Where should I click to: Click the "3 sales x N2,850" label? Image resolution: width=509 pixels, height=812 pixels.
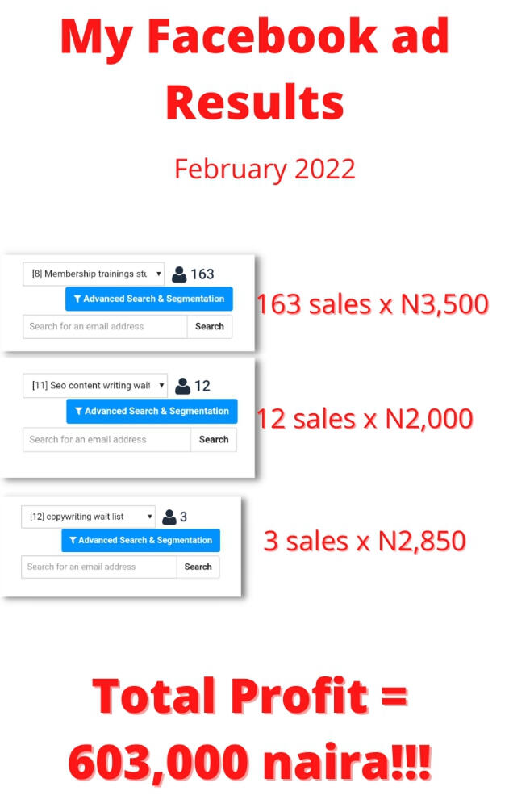(x=365, y=541)
